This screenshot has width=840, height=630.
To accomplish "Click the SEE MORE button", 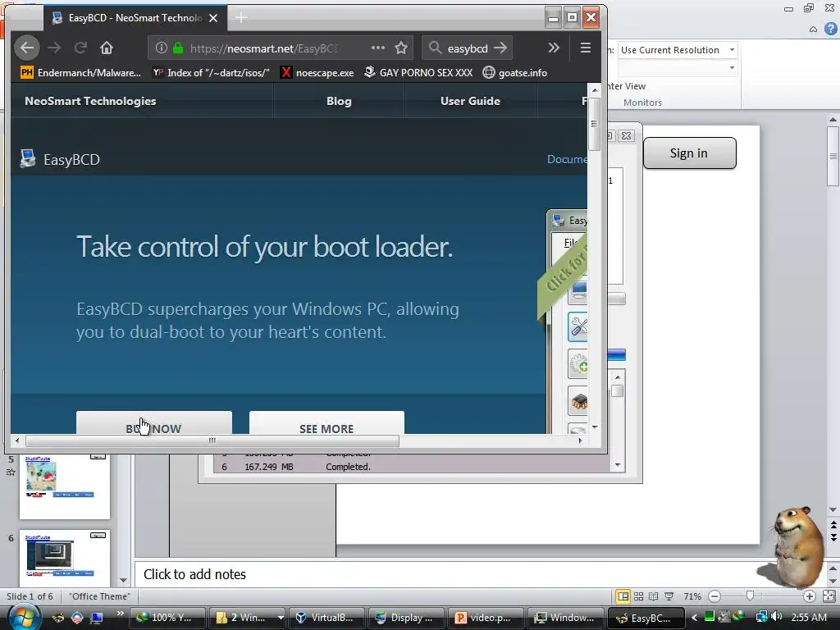I will [x=326, y=422].
